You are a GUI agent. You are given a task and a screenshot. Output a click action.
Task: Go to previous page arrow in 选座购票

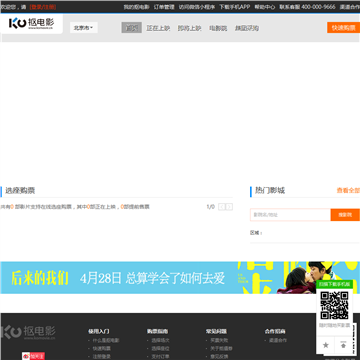pyautogui.click(x=222, y=207)
